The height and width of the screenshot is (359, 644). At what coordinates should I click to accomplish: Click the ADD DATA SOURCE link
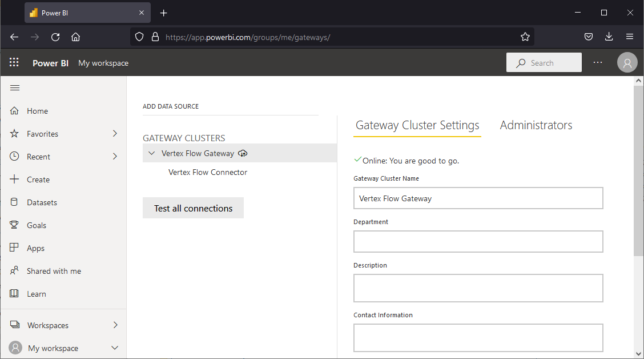tap(171, 106)
